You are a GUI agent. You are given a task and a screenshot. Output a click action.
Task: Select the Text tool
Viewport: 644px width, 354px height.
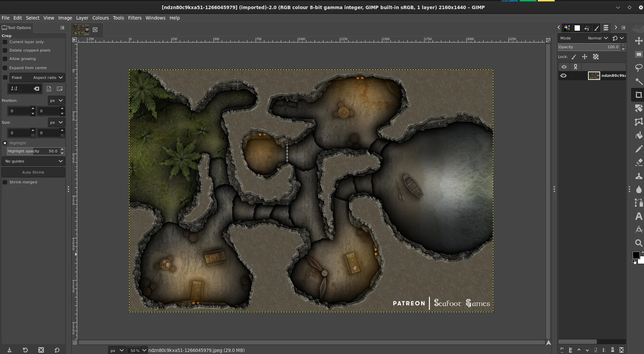pos(639,216)
